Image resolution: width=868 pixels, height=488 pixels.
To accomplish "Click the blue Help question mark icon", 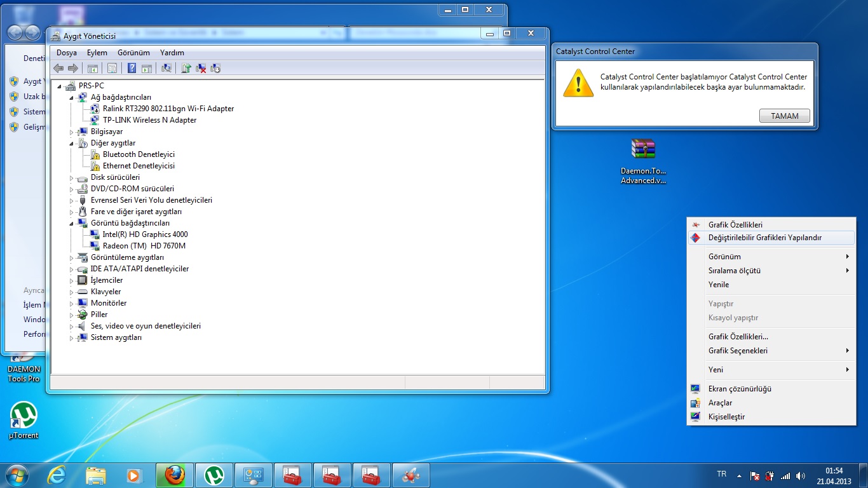I will [x=132, y=68].
